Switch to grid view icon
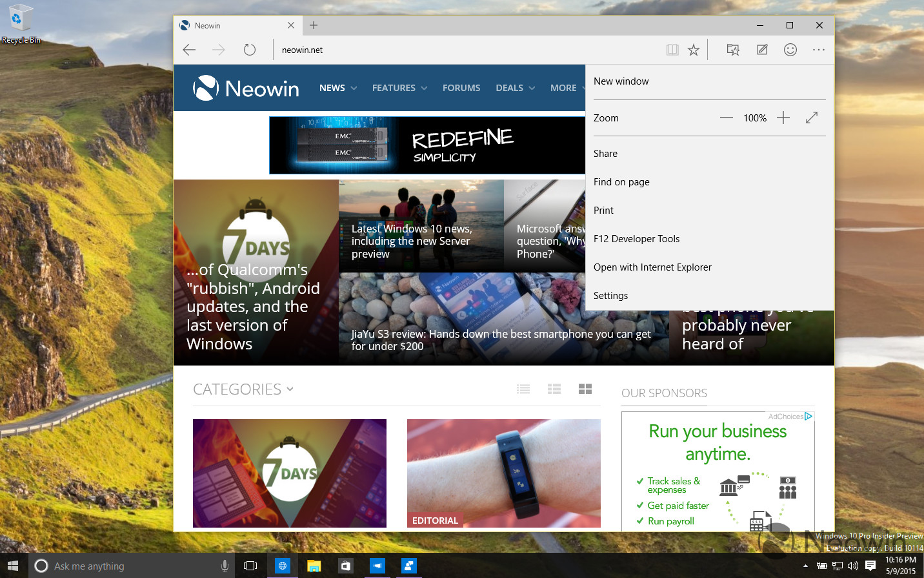The width and height of the screenshot is (924, 578). click(585, 389)
